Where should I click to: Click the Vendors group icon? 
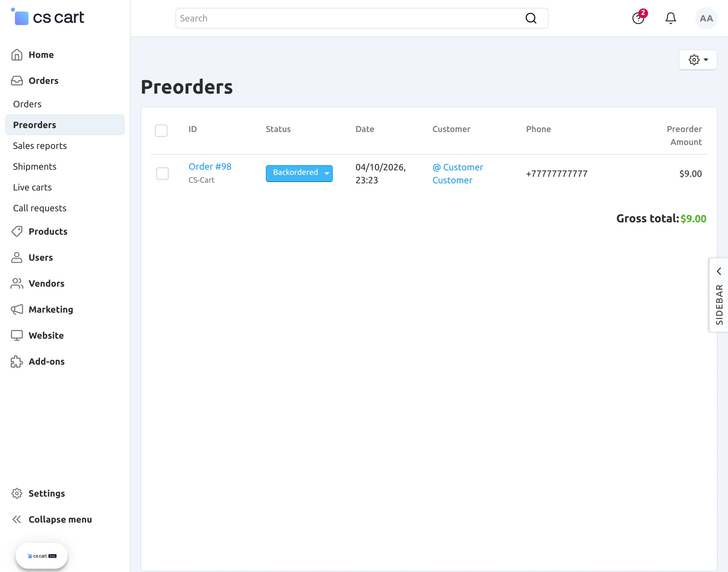[x=17, y=283]
